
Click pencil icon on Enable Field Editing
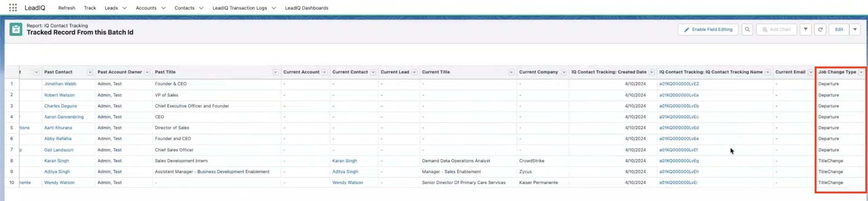click(686, 29)
